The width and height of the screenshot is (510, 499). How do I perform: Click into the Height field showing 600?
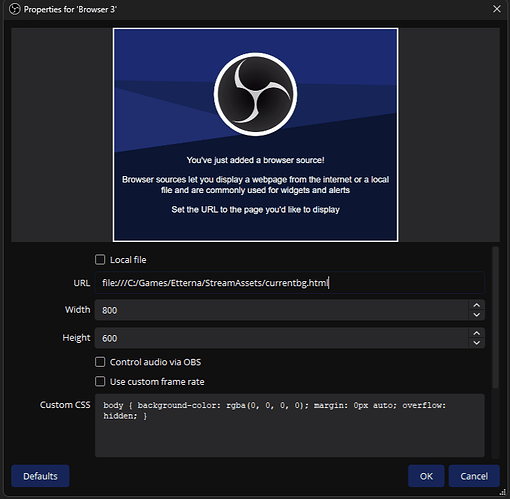click(282, 338)
